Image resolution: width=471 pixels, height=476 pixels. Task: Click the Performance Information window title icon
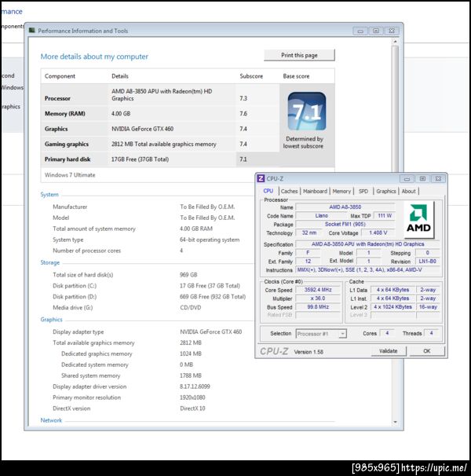[x=32, y=31]
